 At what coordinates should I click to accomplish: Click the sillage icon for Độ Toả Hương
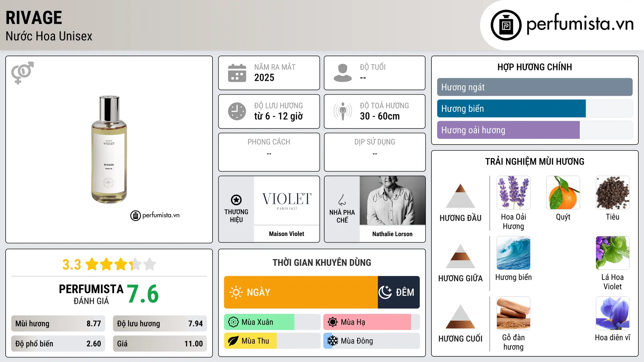coord(343,111)
